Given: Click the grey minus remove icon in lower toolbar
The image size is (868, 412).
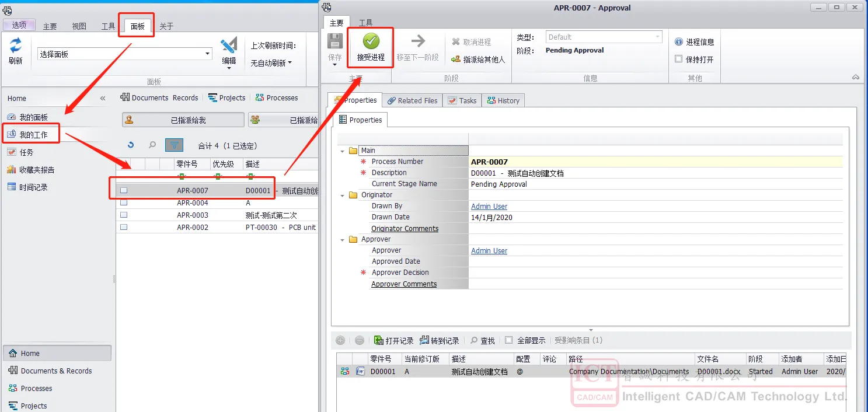Looking at the screenshot, I should point(360,340).
